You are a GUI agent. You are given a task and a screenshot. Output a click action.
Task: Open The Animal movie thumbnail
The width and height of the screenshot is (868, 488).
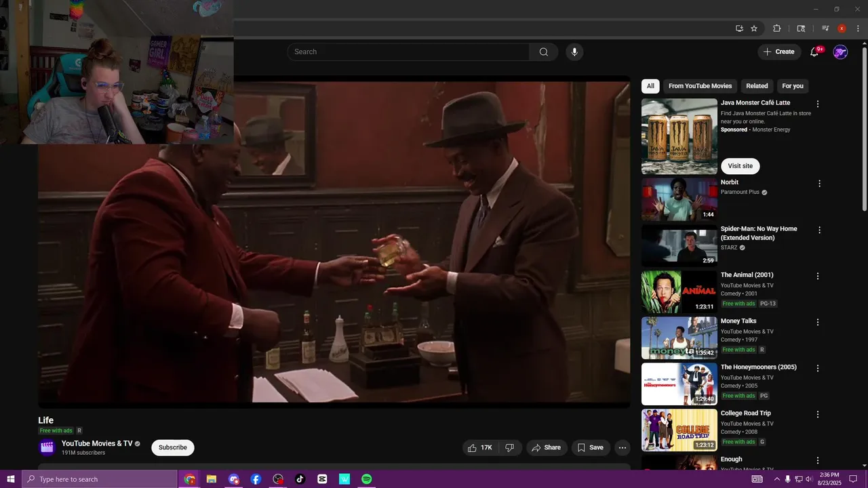[679, 292]
